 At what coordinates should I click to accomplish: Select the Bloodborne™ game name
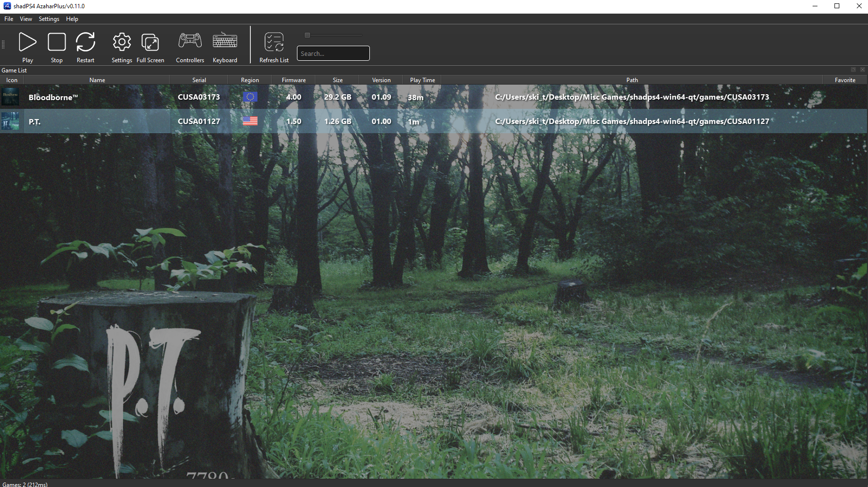(x=53, y=97)
